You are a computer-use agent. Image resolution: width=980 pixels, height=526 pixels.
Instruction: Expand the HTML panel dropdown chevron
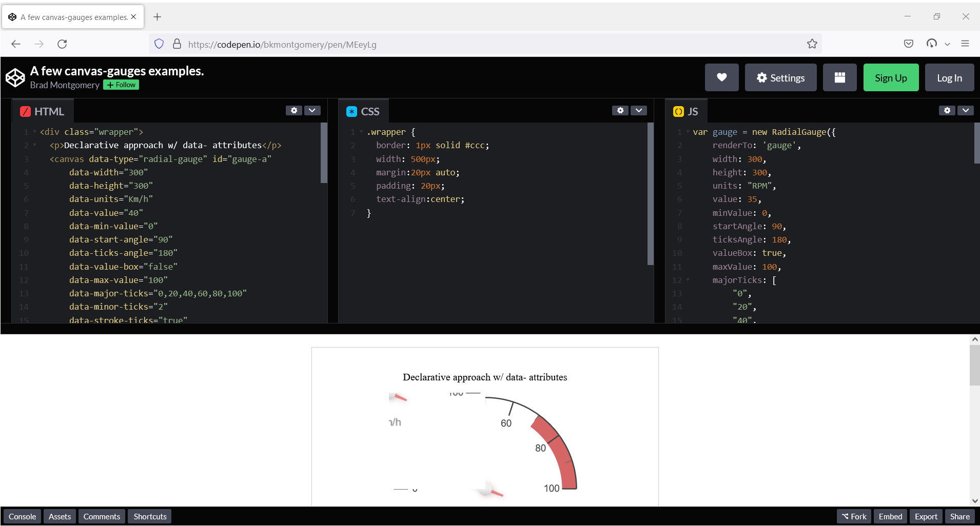(313, 110)
